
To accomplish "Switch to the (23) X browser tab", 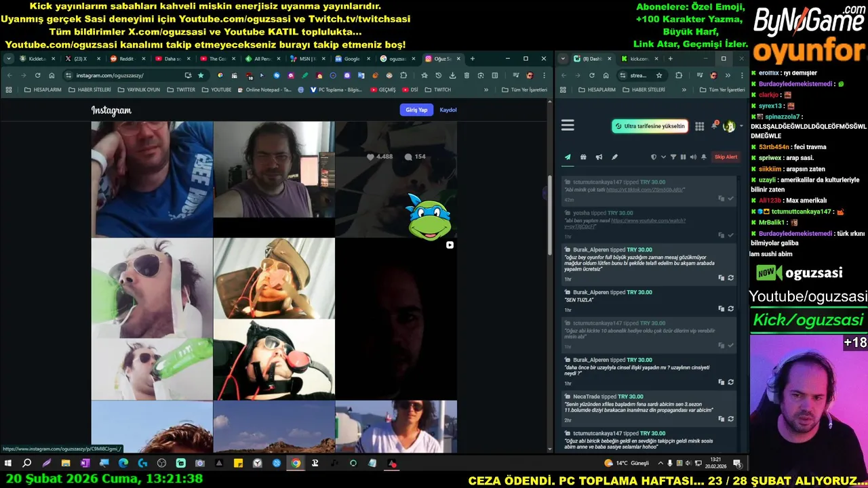I will [81, 59].
